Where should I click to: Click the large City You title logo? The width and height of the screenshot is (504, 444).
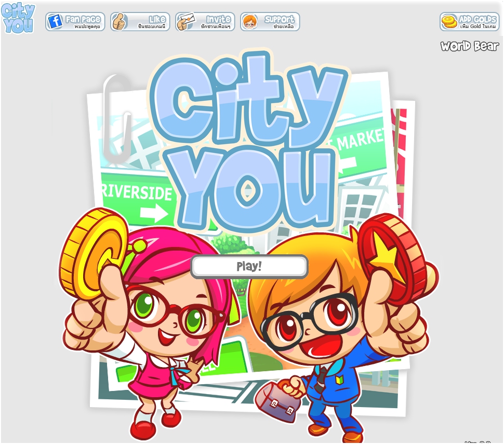click(x=247, y=141)
